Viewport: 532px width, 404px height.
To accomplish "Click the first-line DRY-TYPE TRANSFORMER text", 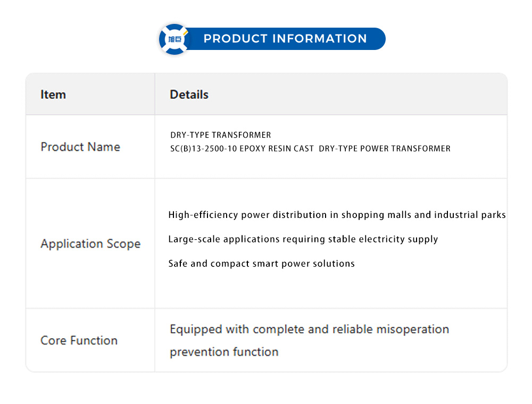I will (220, 135).
